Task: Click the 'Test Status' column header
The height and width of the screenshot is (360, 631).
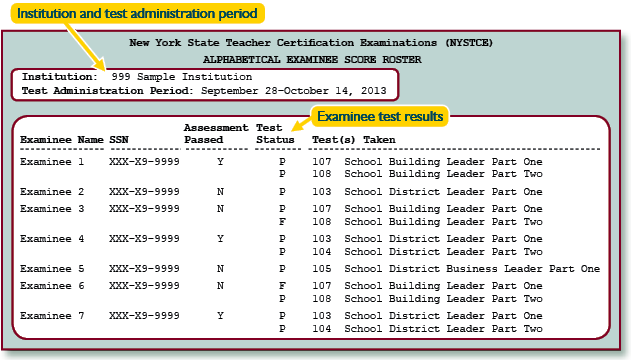Action: pyautogui.click(x=275, y=134)
